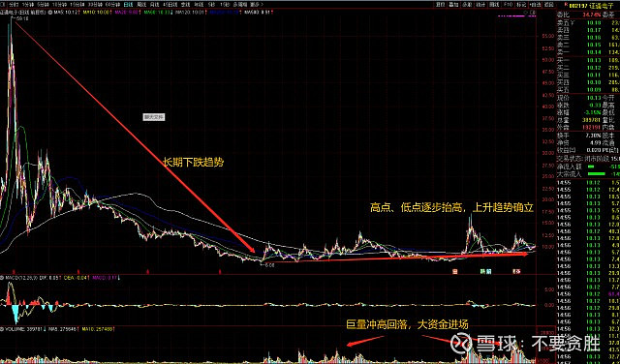The image size is (620, 364).
Task: Select the 5分钟 period tab
Action: pyautogui.click(x=41, y=4)
